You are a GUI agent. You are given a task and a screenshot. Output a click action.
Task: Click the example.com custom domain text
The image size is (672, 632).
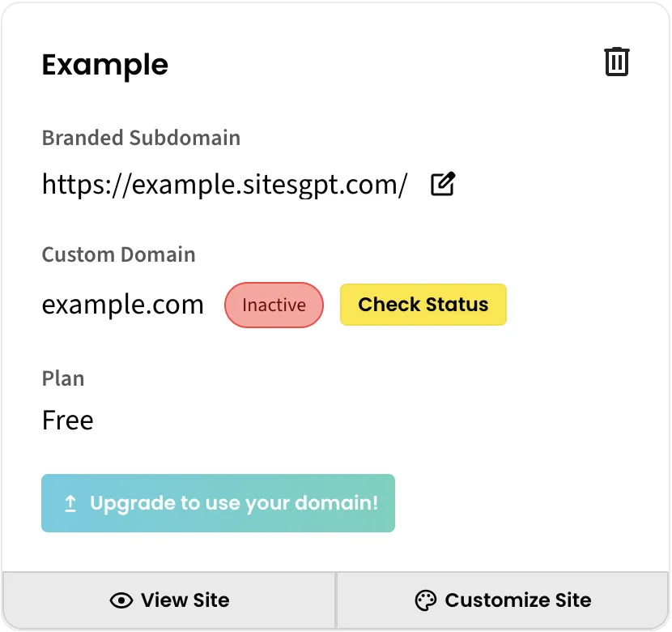coord(123,305)
